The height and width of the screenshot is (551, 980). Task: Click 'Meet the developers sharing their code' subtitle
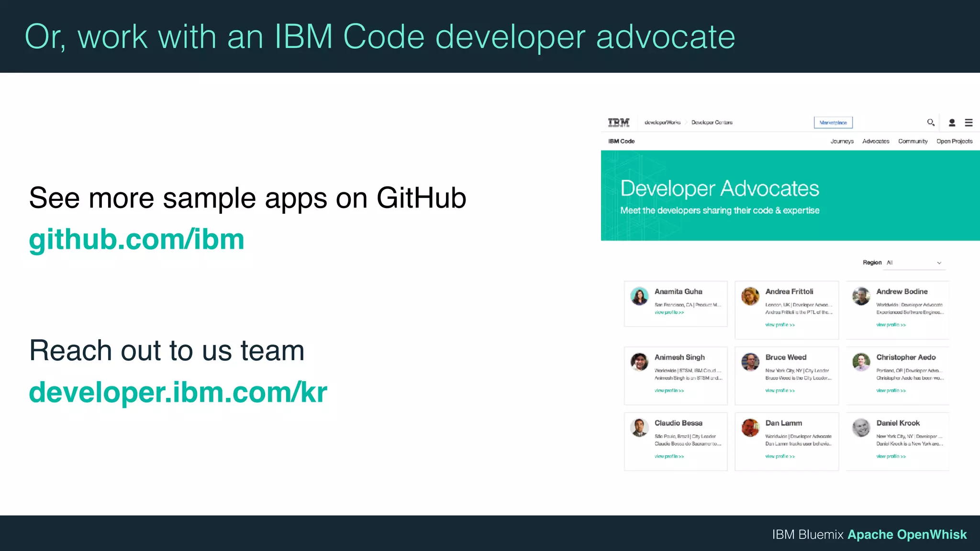coord(720,210)
